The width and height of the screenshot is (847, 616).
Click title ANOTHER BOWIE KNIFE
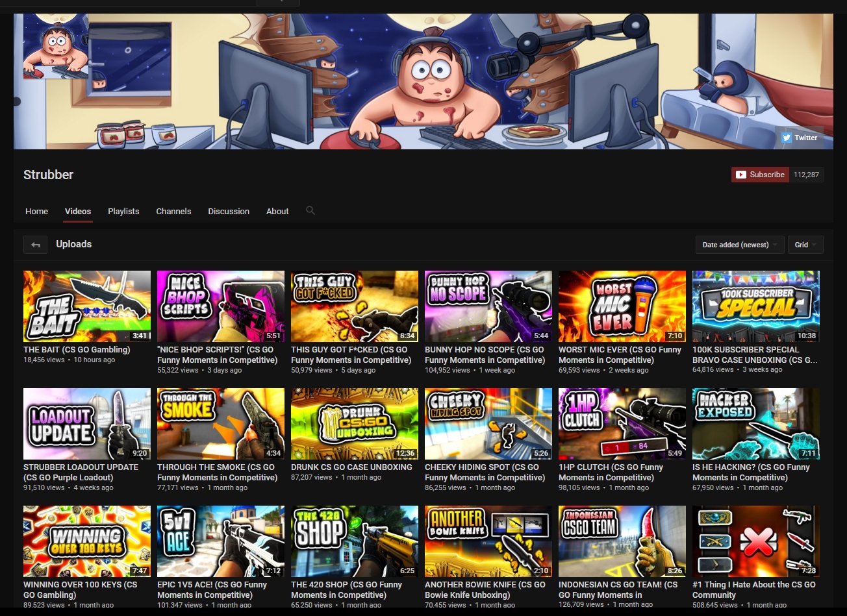[485, 590]
